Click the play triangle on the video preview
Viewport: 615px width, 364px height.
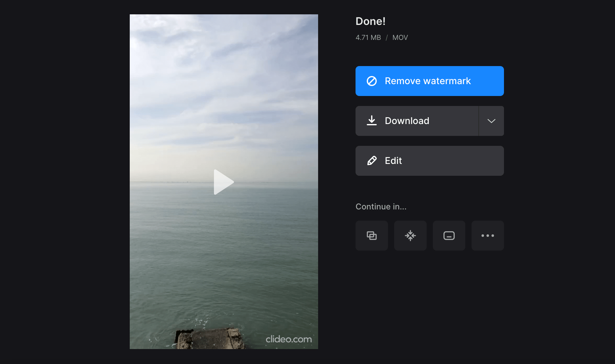point(224,182)
